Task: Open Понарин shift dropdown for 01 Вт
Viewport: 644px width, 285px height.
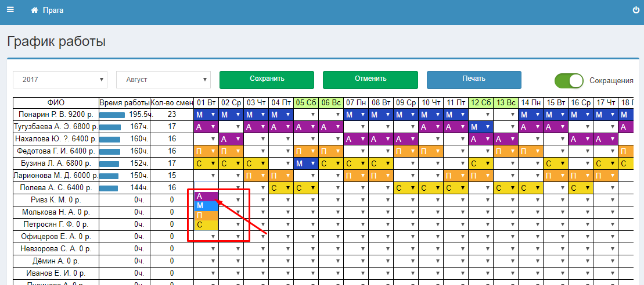Action: click(x=206, y=115)
